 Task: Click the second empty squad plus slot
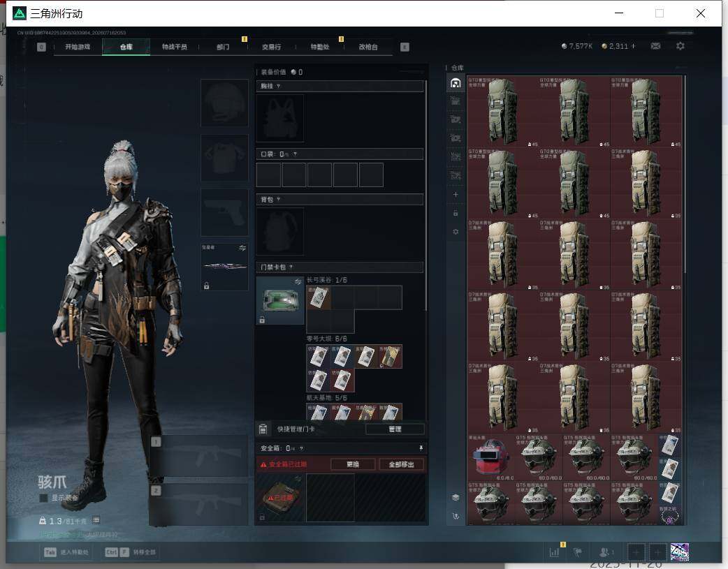657,552
